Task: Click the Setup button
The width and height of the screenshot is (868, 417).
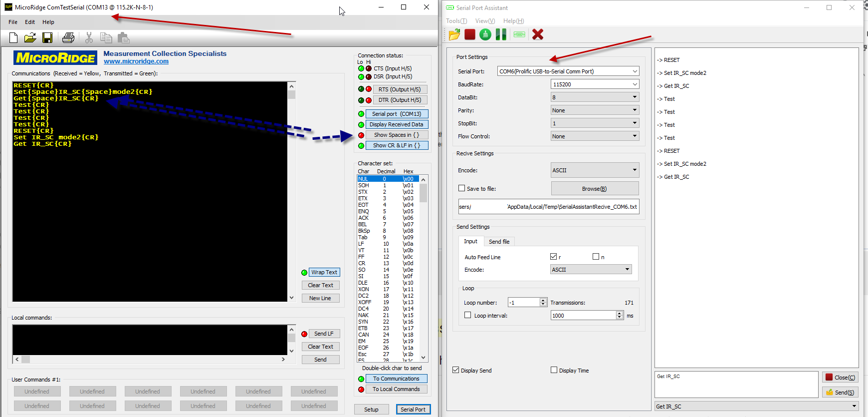Action: coord(371,410)
